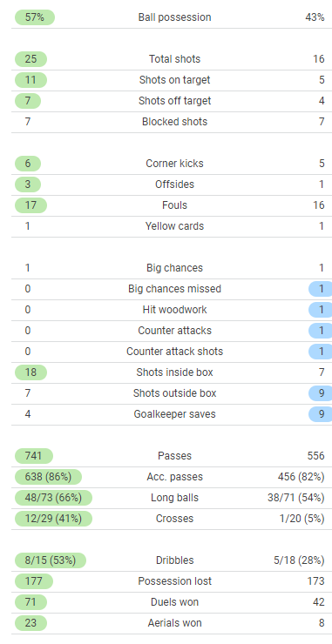The width and height of the screenshot is (332, 644).
Task: Select the 8/15 (53%) dribbles badge
Action: point(51,560)
